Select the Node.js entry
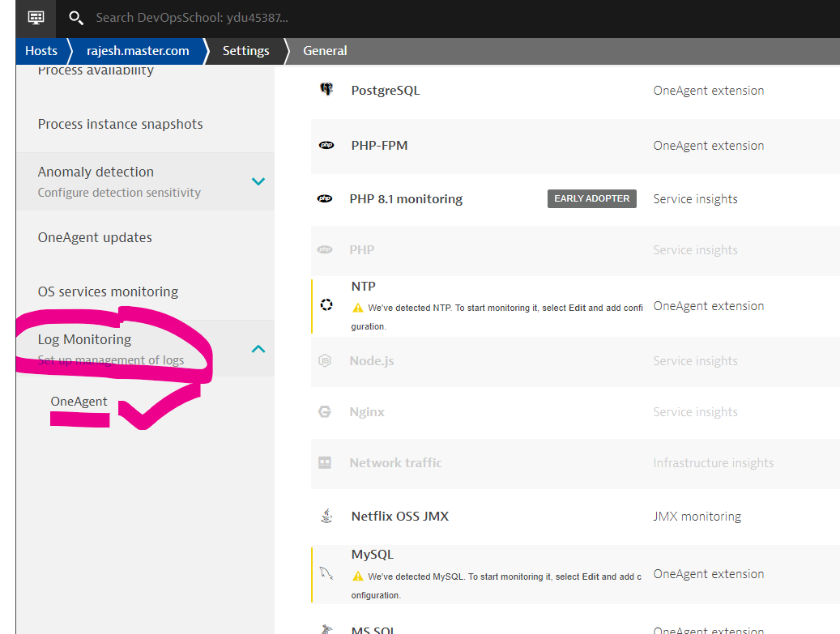This screenshot has width=840, height=634. pyautogui.click(x=575, y=361)
